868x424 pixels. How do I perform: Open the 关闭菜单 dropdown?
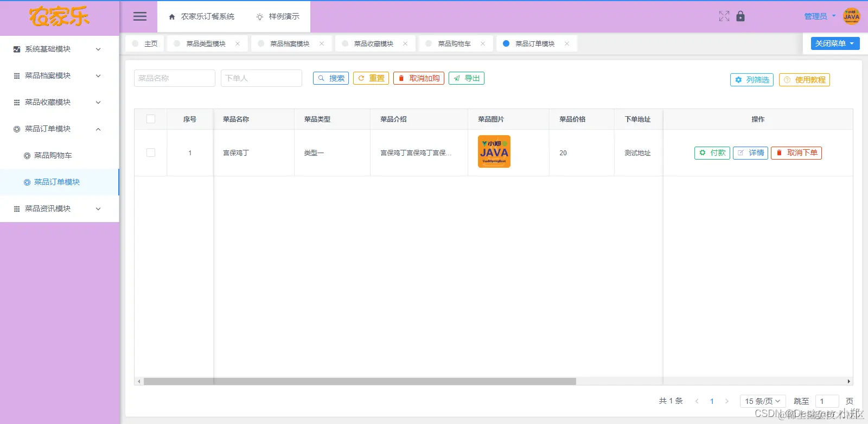pyautogui.click(x=835, y=43)
